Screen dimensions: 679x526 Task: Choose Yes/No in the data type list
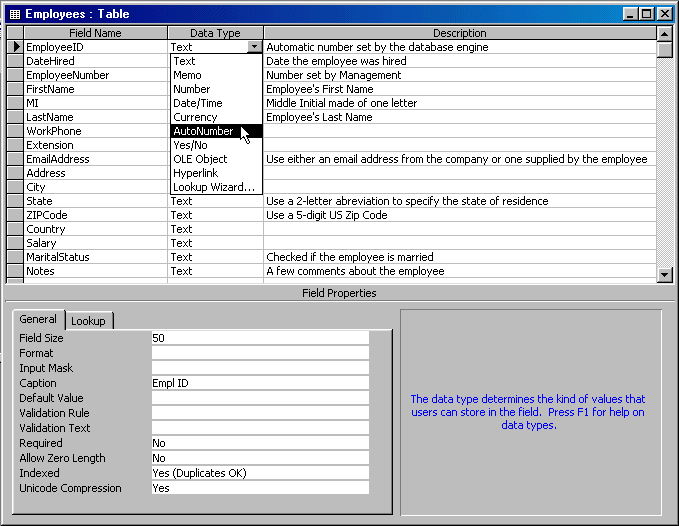[216, 145]
